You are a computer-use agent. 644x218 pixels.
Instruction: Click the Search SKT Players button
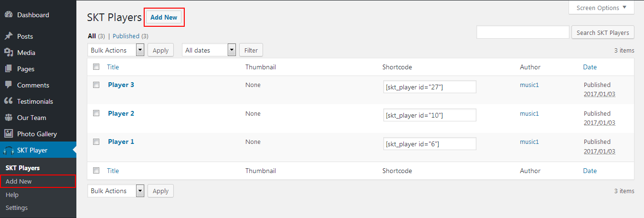[x=603, y=33]
